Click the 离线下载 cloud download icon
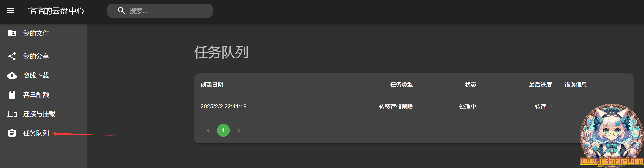This screenshot has width=644, height=168. pos(12,75)
